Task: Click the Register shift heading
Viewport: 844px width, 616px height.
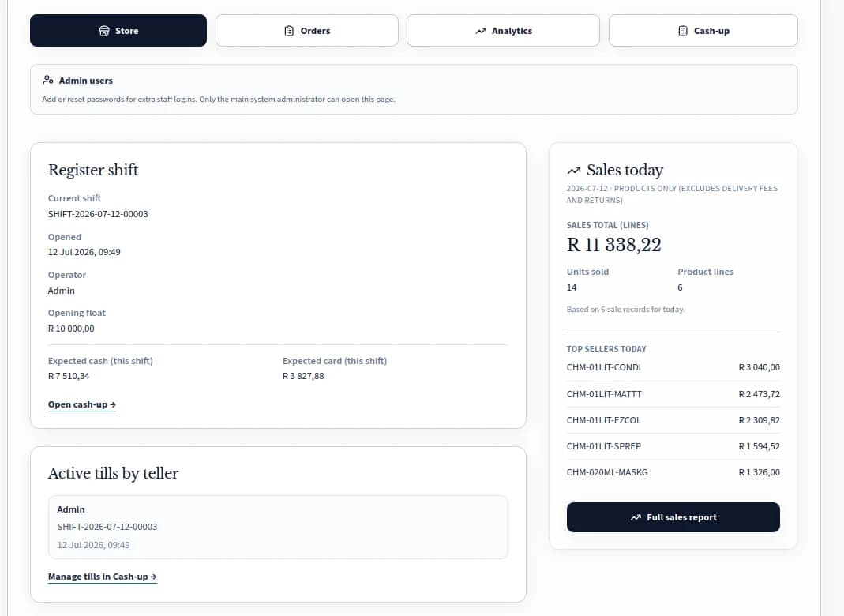Action: pyautogui.click(x=93, y=170)
